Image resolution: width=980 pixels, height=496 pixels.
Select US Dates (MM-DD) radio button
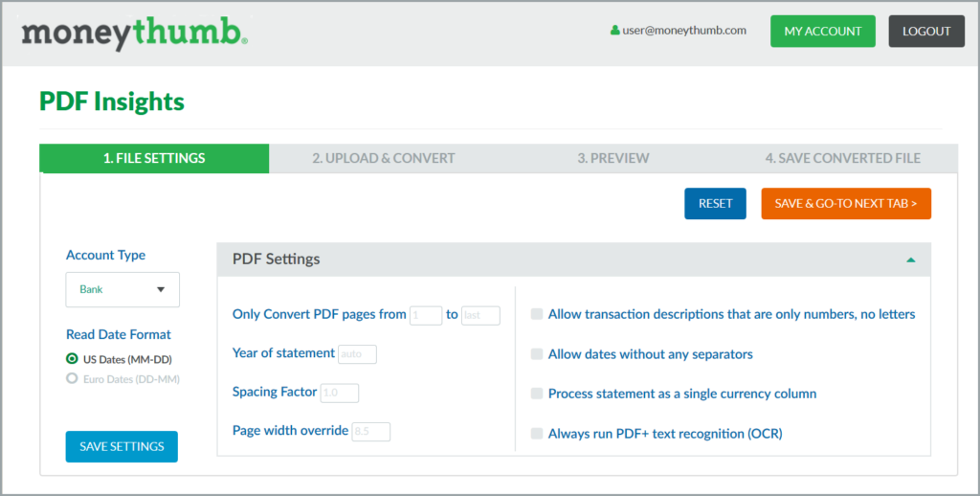(x=72, y=359)
